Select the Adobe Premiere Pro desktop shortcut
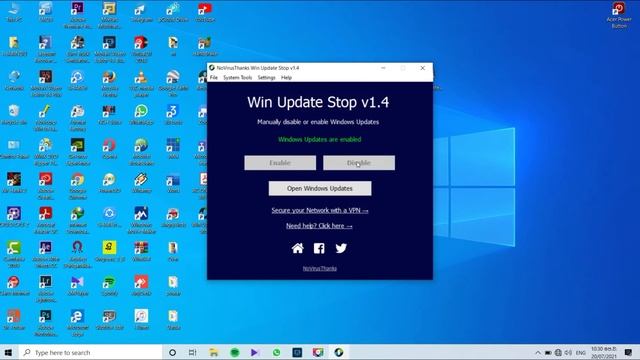This screenshot has height=360, width=640. (x=78, y=15)
